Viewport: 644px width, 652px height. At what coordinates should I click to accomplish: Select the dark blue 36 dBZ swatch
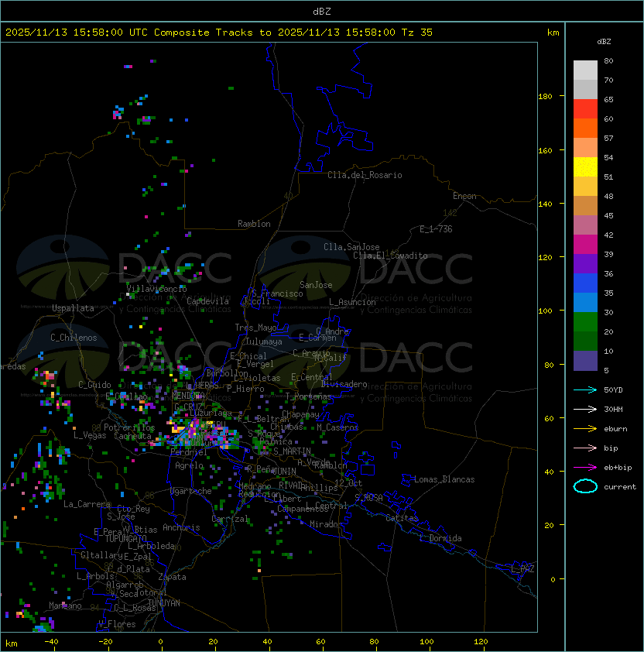click(x=585, y=283)
